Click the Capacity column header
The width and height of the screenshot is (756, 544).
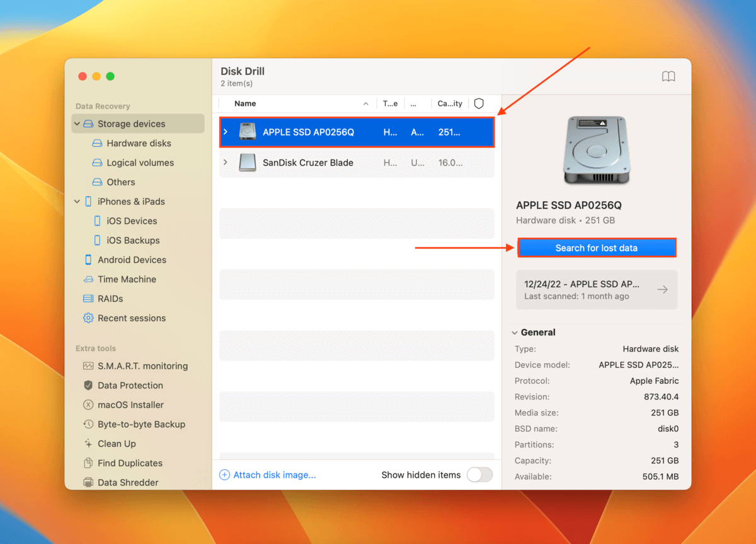click(450, 103)
